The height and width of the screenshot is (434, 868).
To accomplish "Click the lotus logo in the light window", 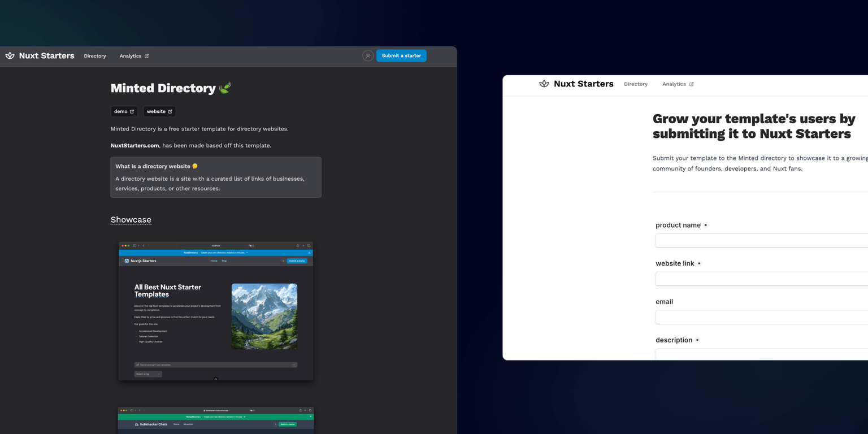I will (544, 84).
